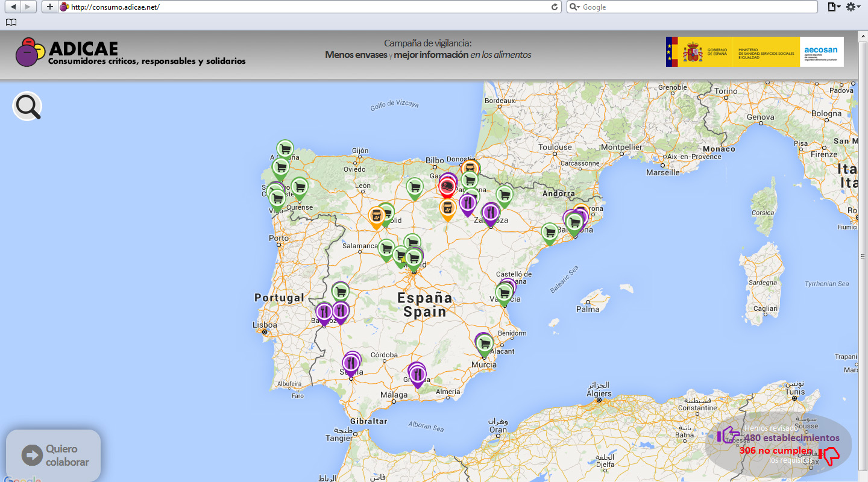Open the map search magnifier icon
Viewport: 868px width, 482px height.
pyautogui.click(x=28, y=107)
